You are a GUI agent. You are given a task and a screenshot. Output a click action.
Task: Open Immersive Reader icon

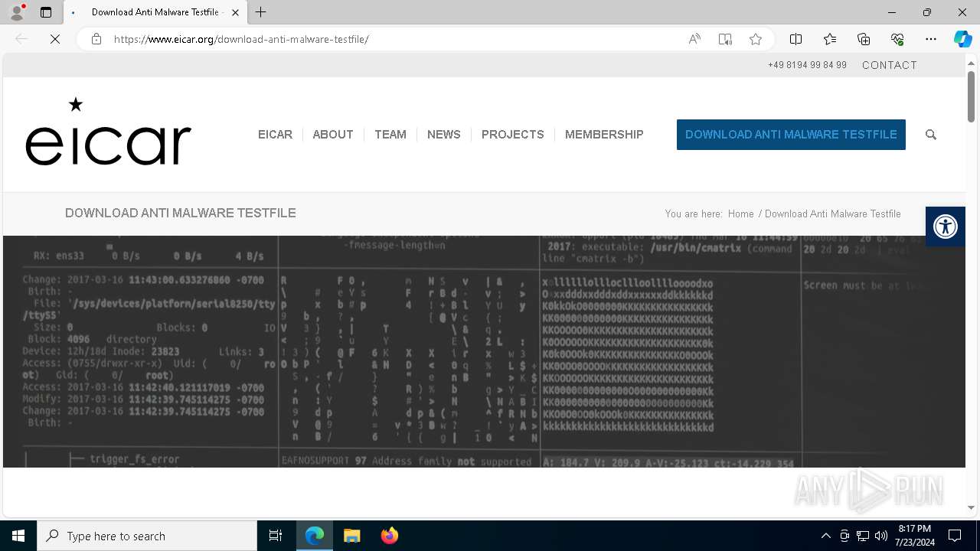(x=725, y=39)
